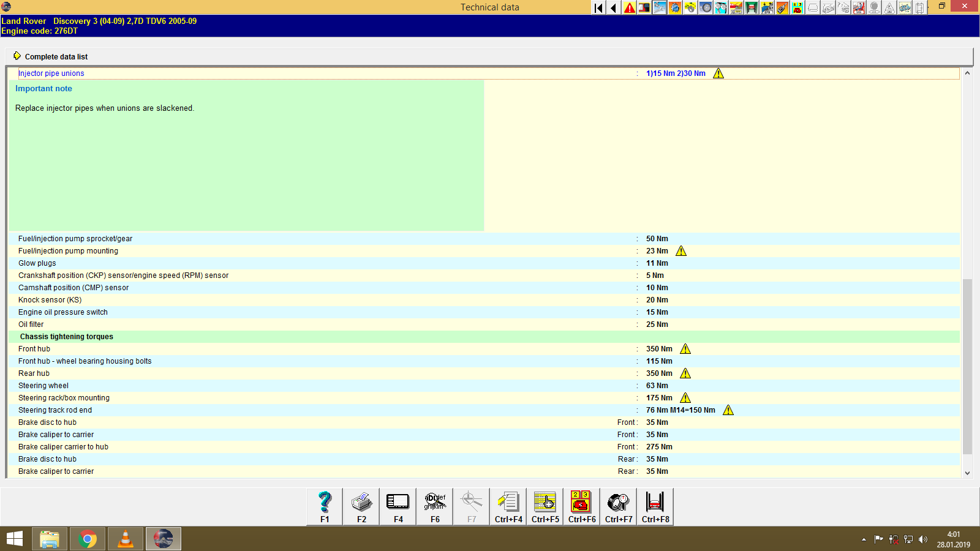Click the first-record navigation arrow in the toolbar
The height and width of the screenshot is (551, 980).
[x=597, y=8]
